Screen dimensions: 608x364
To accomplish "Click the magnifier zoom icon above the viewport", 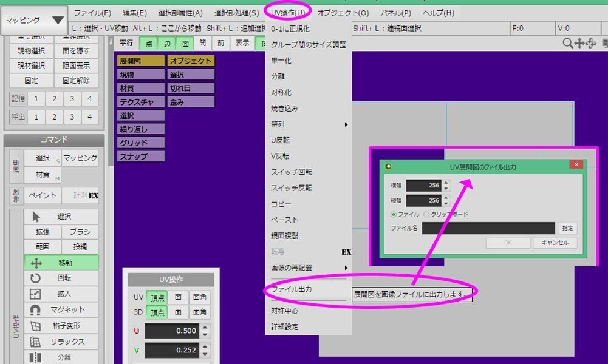I will (x=567, y=43).
